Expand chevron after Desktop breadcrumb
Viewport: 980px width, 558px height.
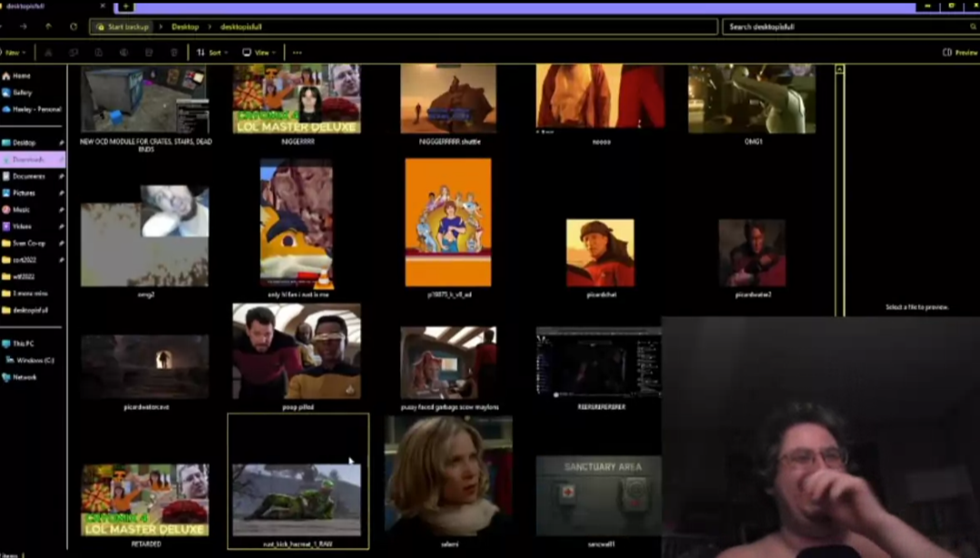click(x=210, y=27)
